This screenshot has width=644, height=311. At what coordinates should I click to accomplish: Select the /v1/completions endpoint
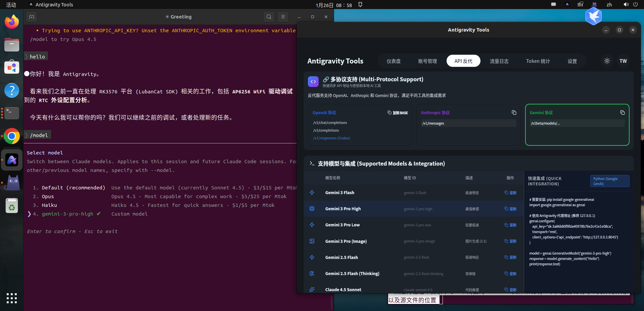point(326,131)
